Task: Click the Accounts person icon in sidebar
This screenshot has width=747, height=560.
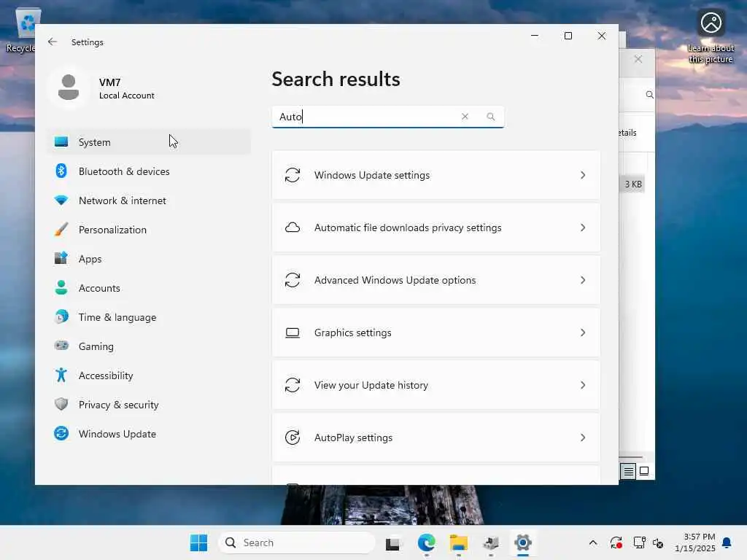Action: coord(61,287)
